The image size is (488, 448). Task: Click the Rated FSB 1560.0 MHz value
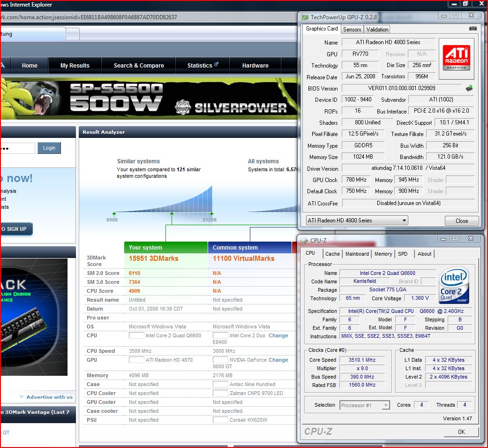tap(362, 385)
